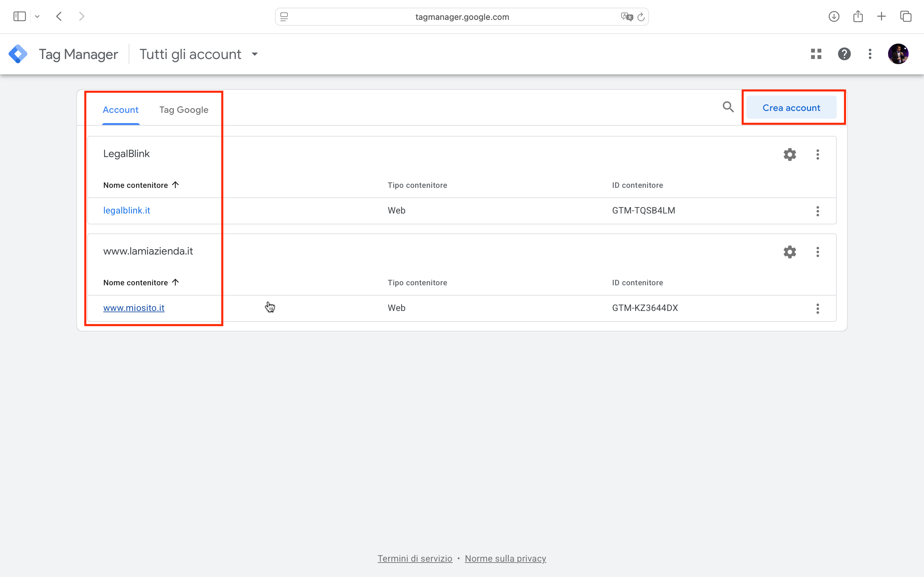
Task: Switch to the Tag Google tab
Action: [184, 110]
